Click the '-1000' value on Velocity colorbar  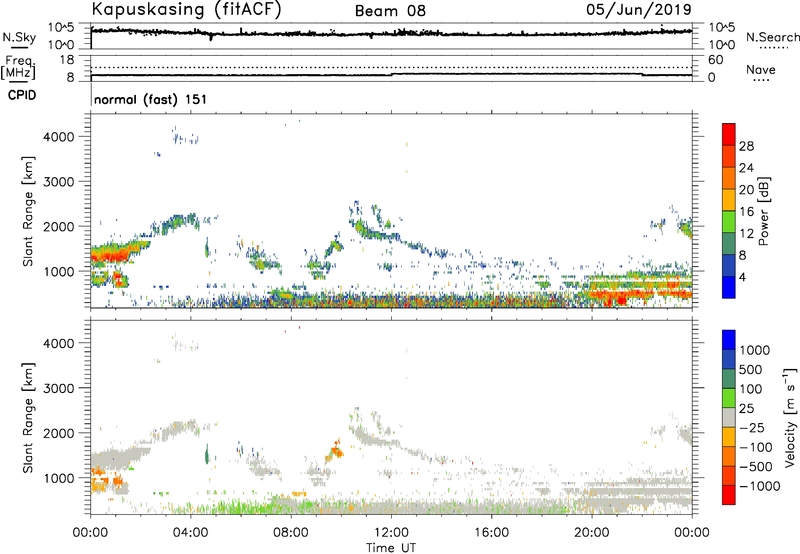(x=760, y=486)
